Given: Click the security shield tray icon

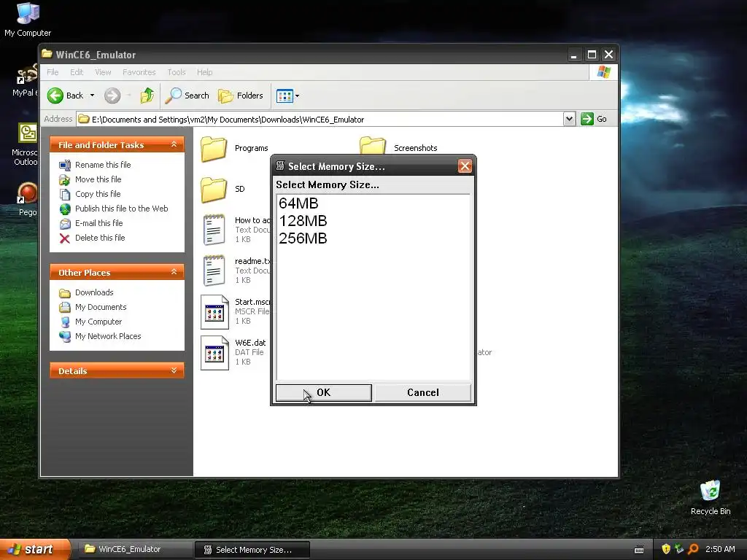Looking at the screenshot, I should tap(666, 549).
